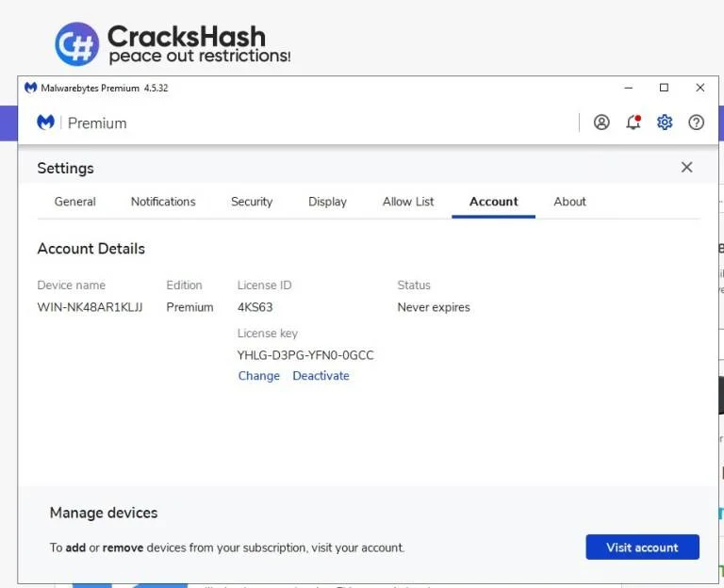This screenshot has height=588, width=724.
Task: Click the Change license key link
Action: pyautogui.click(x=258, y=376)
